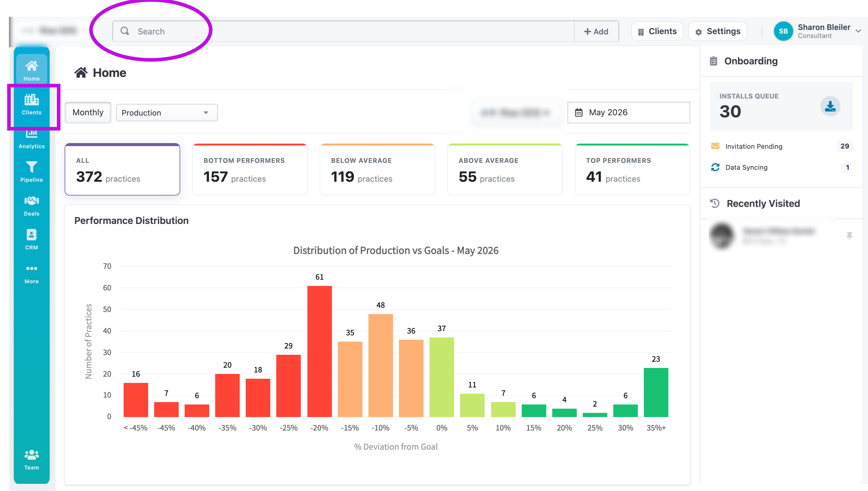Screen dimensions: 868x491
Task: Click the 0% bar with 37 practices
Action: click(x=441, y=377)
